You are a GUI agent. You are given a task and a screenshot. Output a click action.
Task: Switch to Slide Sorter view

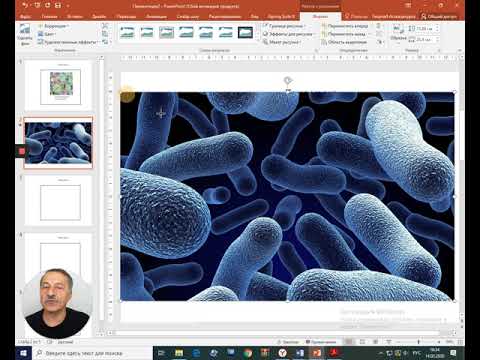coord(362,342)
